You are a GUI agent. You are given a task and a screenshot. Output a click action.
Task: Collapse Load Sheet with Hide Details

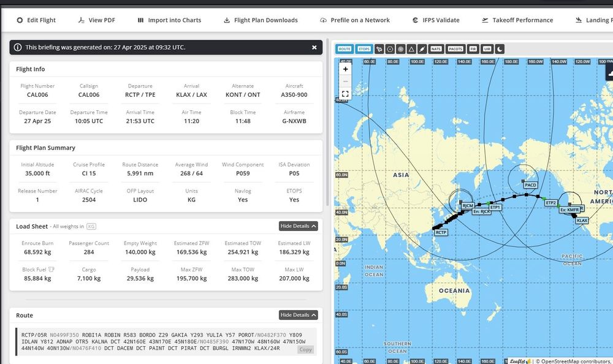299,226
